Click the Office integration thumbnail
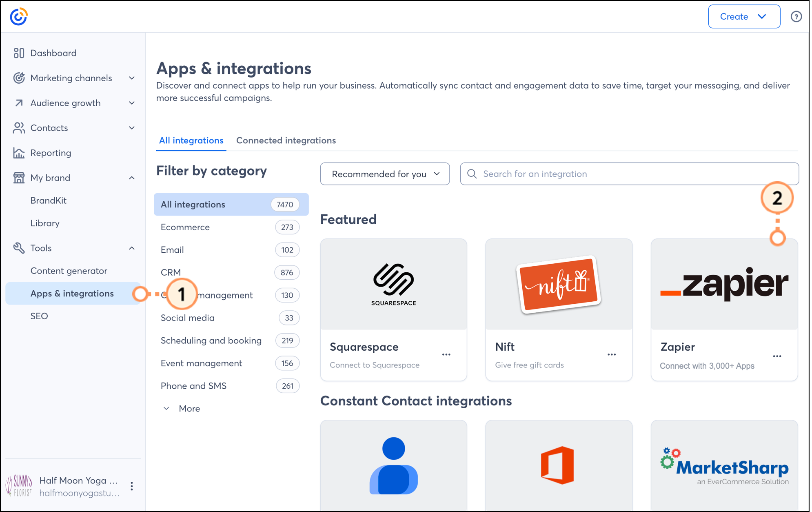 [x=559, y=465]
